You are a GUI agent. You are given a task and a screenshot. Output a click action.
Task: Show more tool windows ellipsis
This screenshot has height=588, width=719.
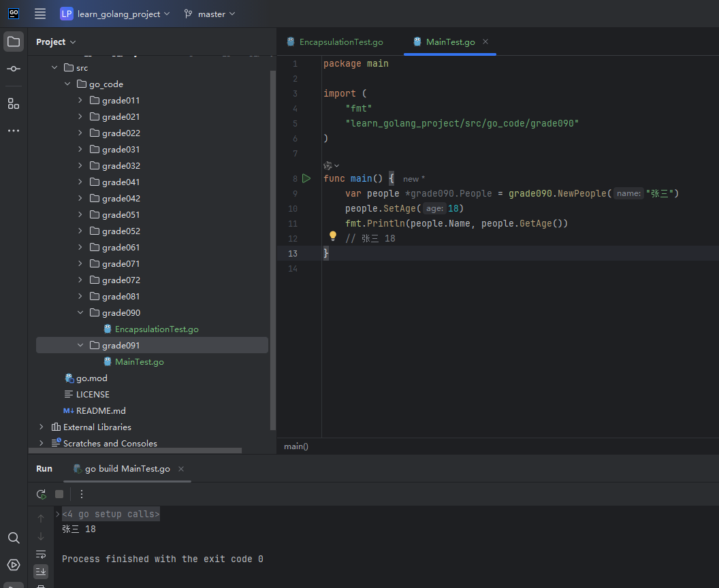click(x=14, y=131)
